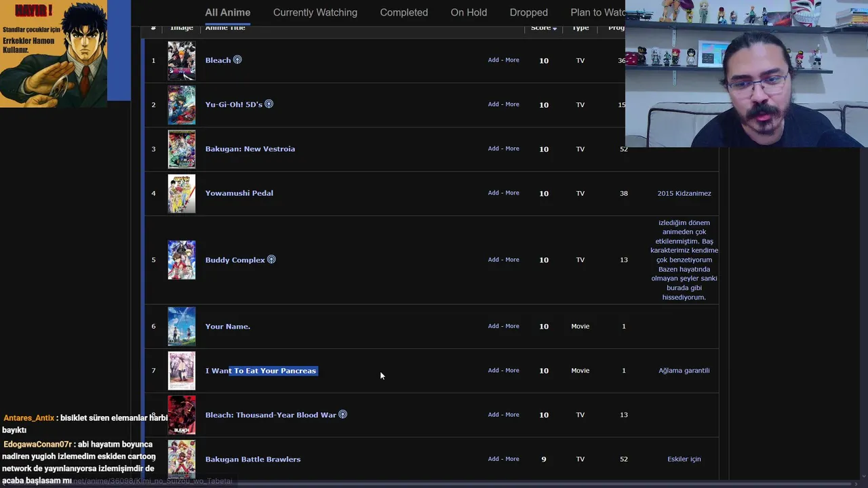Open the Buddy Complex title link
Screen dimensions: 868x488
click(x=235, y=260)
